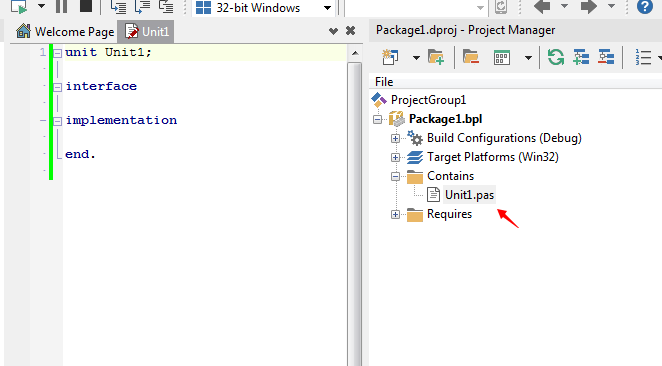
Task: Click the 'interface' keyword in code
Action: [x=101, y=86]
